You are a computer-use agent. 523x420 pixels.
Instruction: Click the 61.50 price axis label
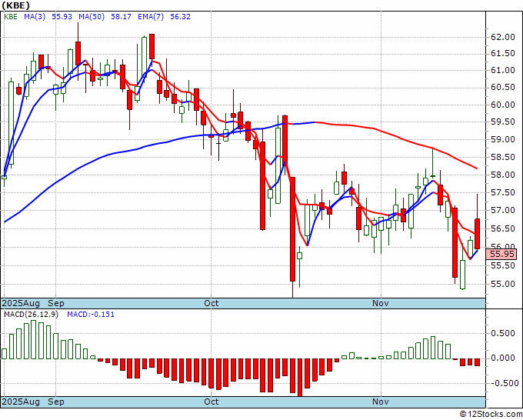[x=503, y=53]
